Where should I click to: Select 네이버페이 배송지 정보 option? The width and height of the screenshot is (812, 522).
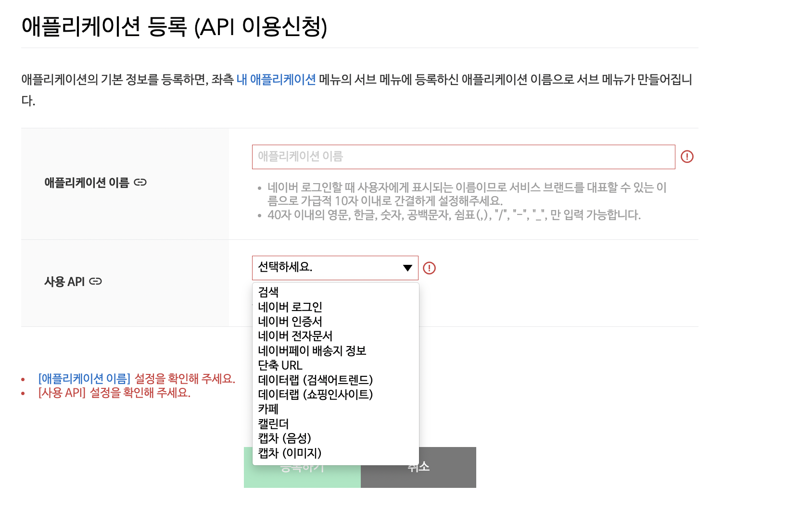coord(336,350)
